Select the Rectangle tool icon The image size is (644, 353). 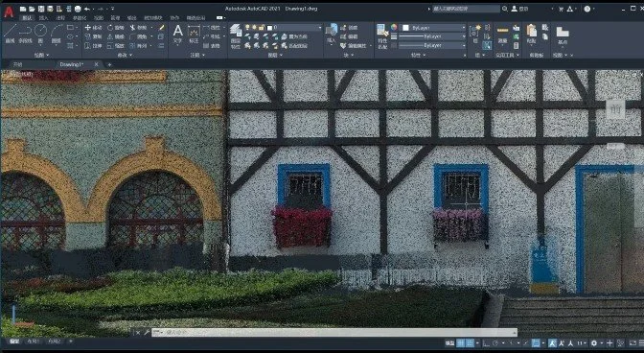click(x=70, y=28)
